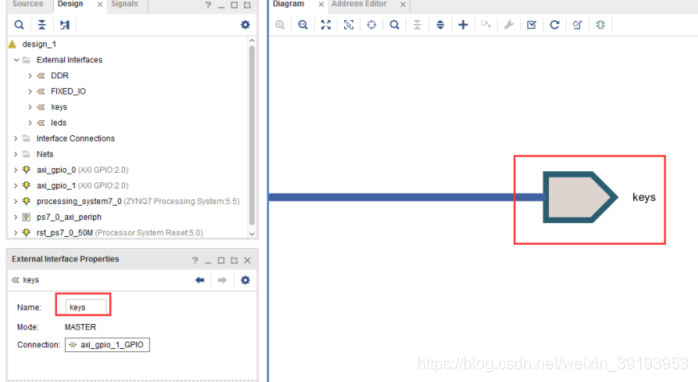Expand the Interface Connections folder
698x382 pixels.
16,138
